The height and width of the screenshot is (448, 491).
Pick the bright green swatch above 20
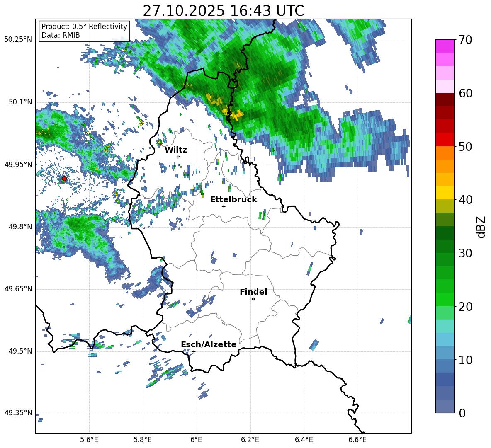tap(445, 300)
